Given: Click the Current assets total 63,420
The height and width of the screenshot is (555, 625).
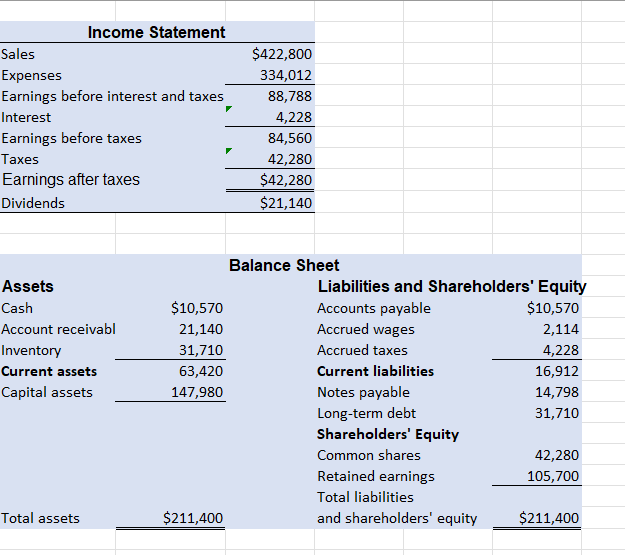Looking at the screenshot, I should click(170, 371).
